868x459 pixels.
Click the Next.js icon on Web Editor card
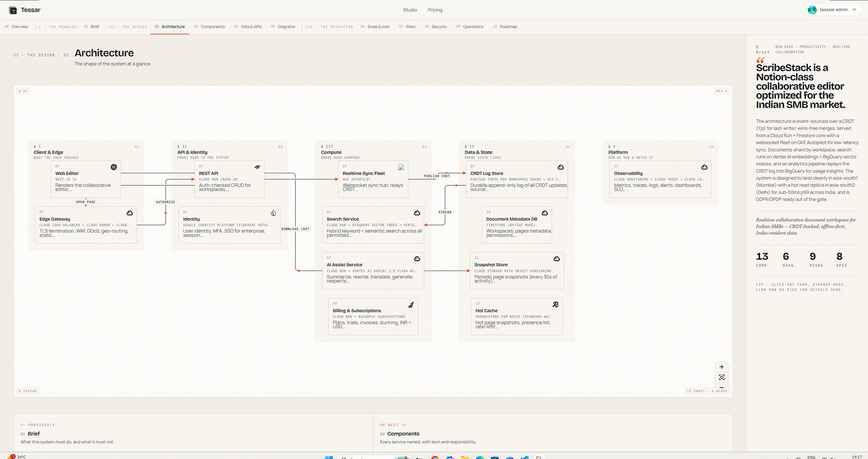pyautogui.click(x=114, y=167)
